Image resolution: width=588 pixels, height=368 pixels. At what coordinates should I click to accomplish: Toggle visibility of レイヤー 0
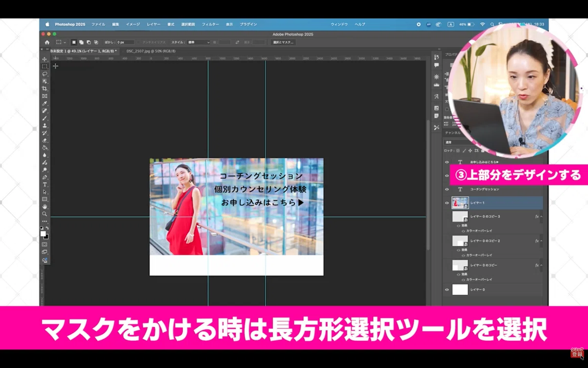point(447,290)
